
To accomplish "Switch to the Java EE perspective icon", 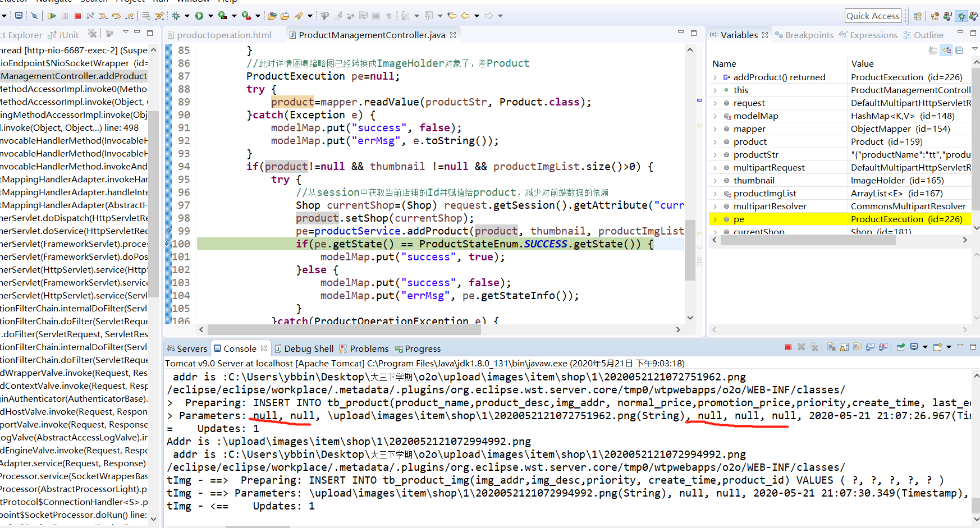I will 935,16.
